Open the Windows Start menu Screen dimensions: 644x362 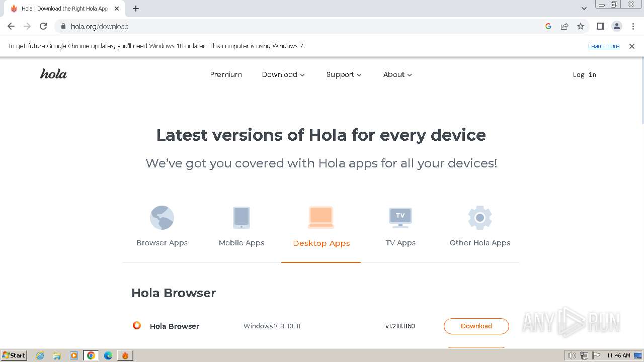coord(14,355)
